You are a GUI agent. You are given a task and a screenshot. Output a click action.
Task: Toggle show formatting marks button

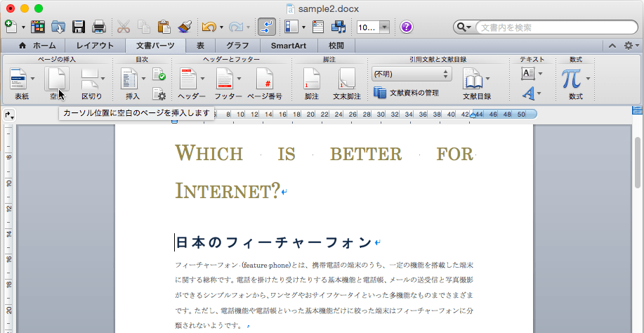pos(267,27)
